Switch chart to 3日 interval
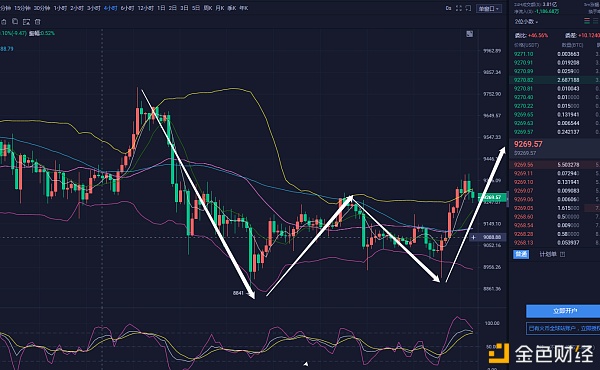Image resolution: width=600 pixels, height=370 pixels. tap(184, 8)
